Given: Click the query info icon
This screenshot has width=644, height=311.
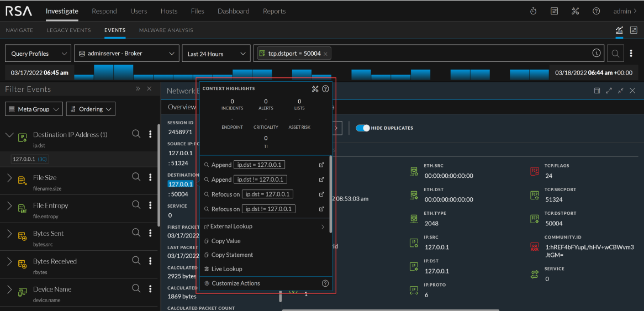Looking at the screenshot, I should 596,54.
